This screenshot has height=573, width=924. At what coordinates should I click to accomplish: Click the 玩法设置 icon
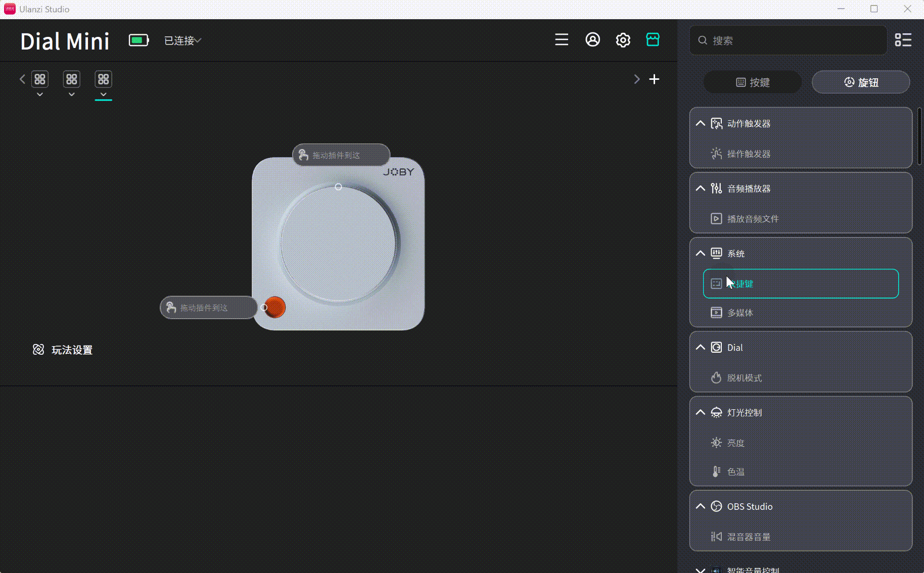[38, 350]
